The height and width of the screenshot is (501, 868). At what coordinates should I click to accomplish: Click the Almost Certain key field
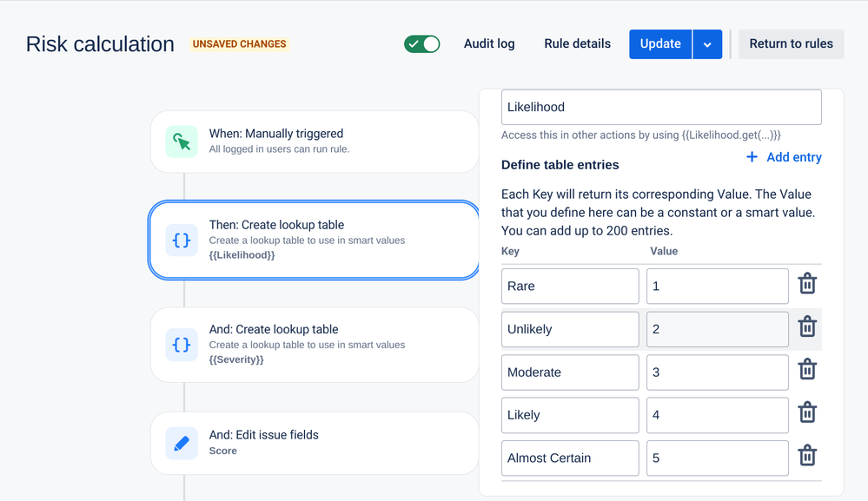pos(570,458)
